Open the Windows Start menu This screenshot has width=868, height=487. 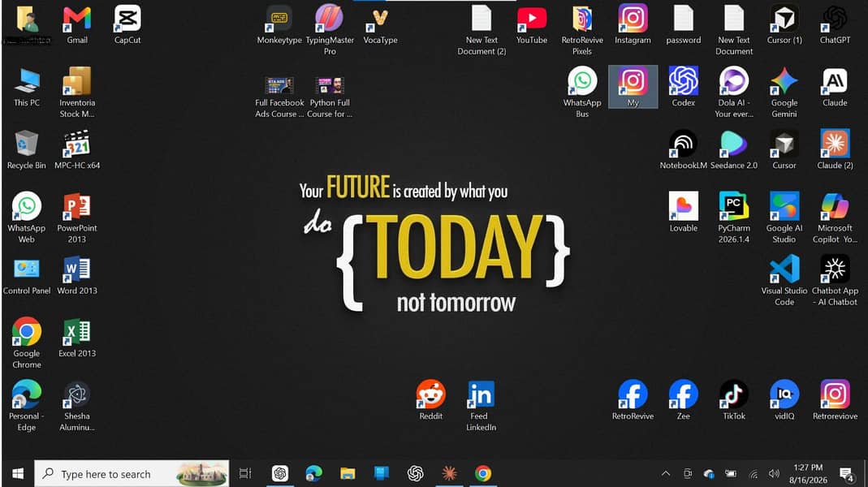click(18, 474)
